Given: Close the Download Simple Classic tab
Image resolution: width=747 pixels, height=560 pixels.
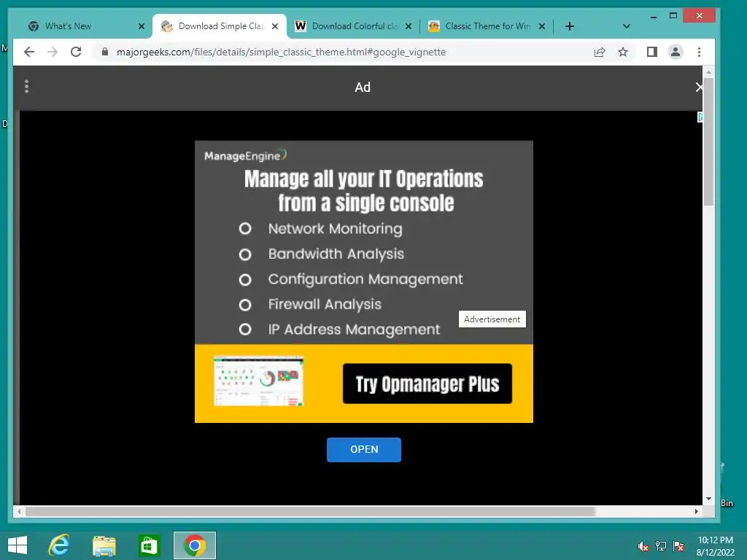Looking at the screenshot, I should 275,26.
